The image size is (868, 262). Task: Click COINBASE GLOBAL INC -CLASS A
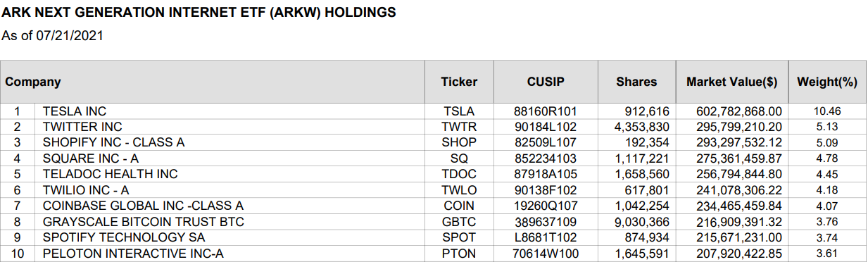pos(143,206)
